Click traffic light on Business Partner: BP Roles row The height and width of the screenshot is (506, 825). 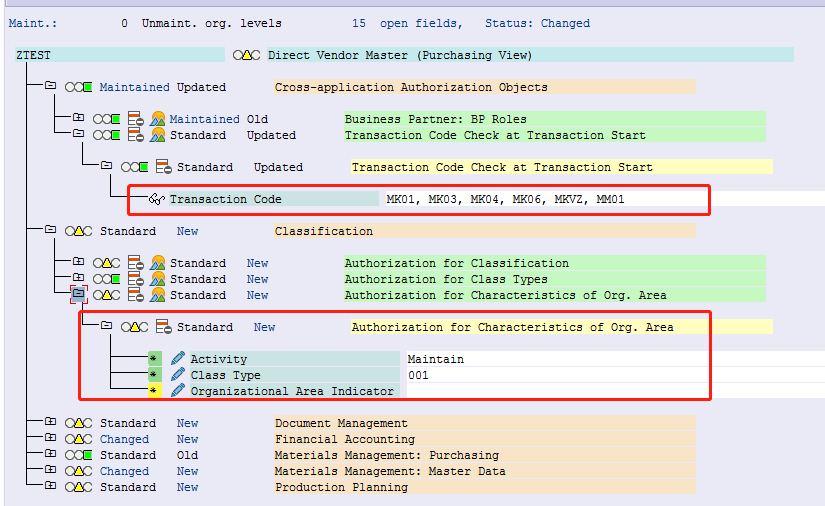click(x=106, y=119)
